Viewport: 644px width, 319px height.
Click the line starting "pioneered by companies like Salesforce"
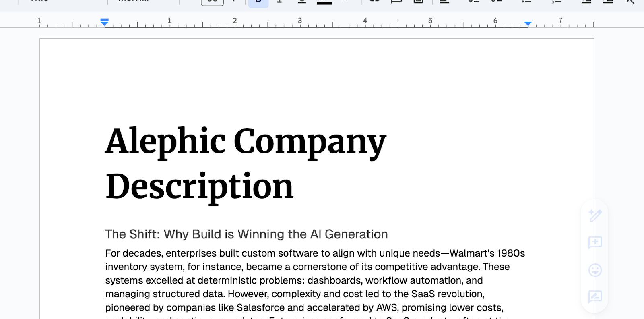(304, 308)
